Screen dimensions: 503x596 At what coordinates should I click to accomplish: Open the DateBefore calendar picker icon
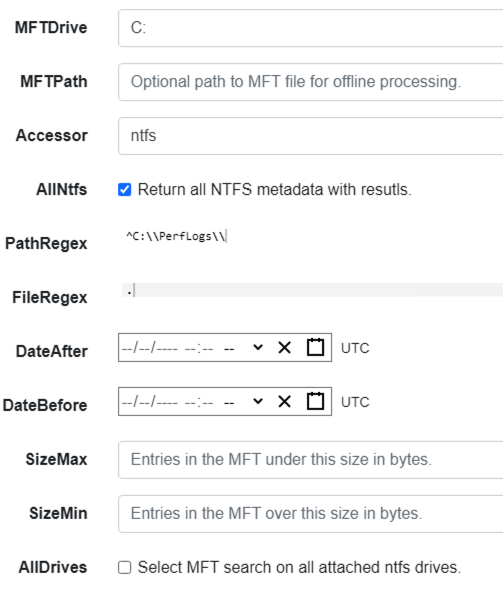coord(315,401)
